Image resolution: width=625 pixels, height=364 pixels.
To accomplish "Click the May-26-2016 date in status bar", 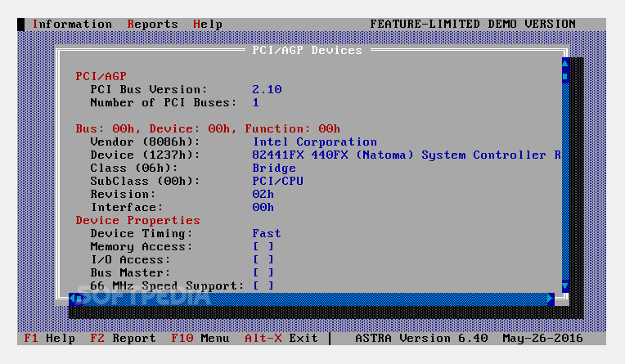I will point(542,339).
